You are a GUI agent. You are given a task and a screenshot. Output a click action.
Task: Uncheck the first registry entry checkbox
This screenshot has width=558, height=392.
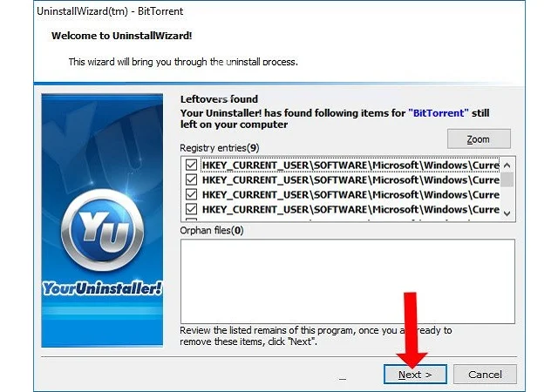pos(191,165)
